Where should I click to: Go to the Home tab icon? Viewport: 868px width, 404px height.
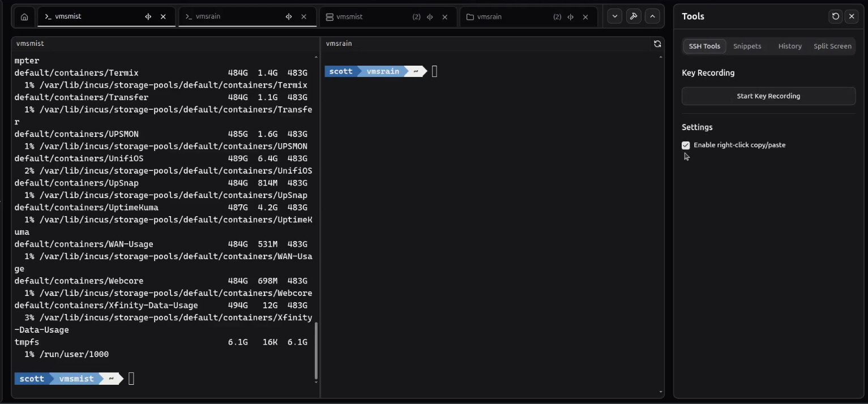coord(24,17)
